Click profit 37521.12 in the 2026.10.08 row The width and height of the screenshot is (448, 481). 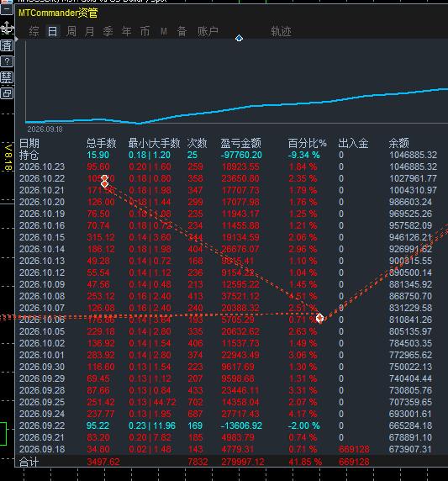tap(240, 296)
